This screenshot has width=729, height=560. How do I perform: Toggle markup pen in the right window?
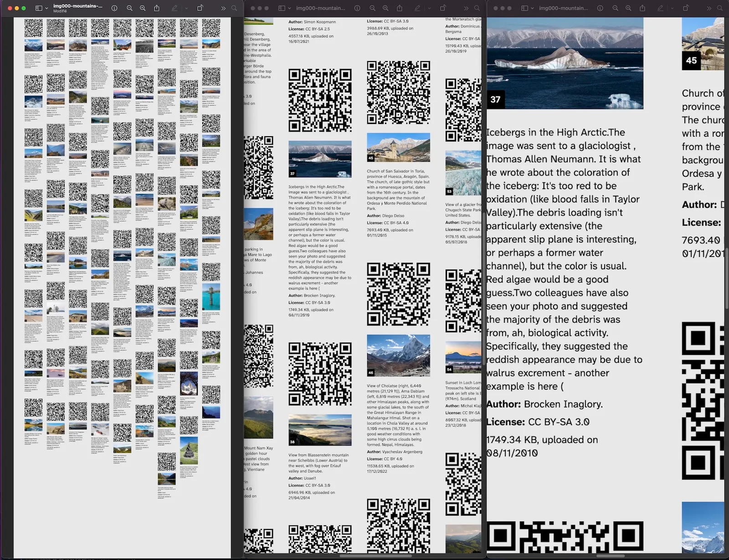click(660, 8)
